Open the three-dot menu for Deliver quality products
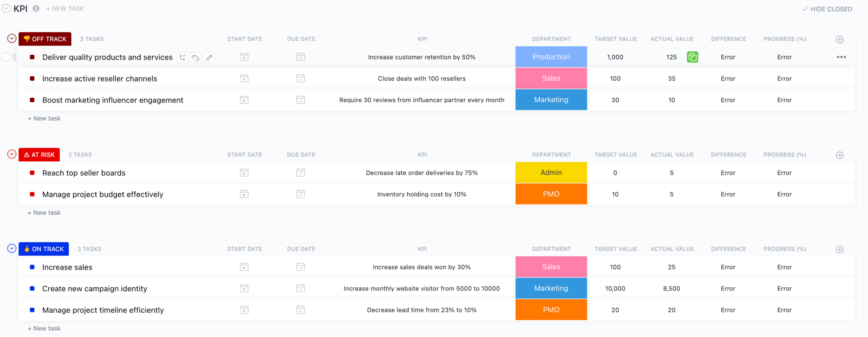This screenshot has width=868, height=337. (841, 57)
